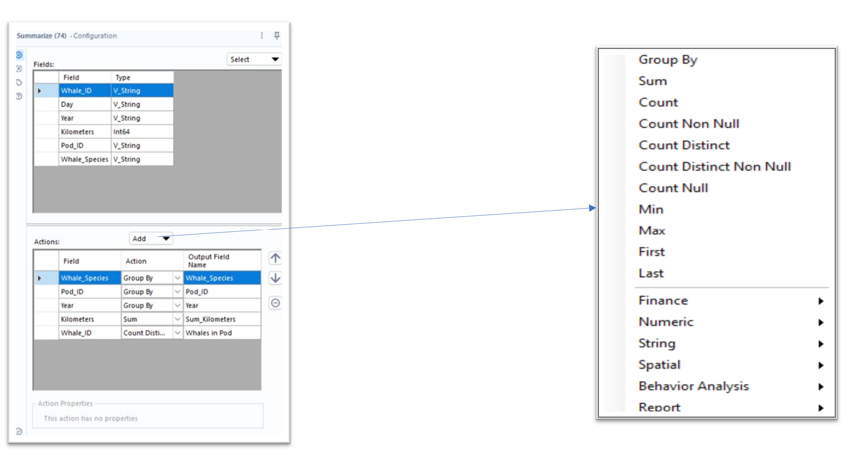
Task: Toggle the pin to keep the Configuration panel open
Action: coord(277,36)
